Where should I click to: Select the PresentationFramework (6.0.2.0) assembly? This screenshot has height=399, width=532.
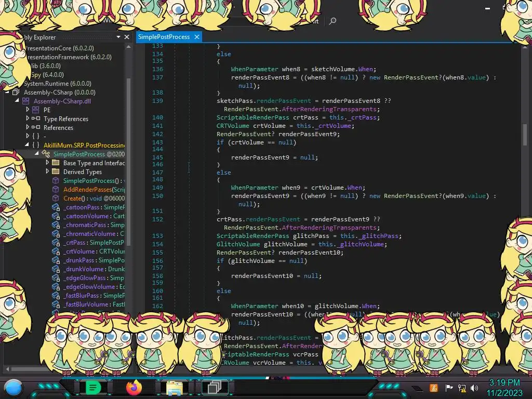click(x=69, y=57)
